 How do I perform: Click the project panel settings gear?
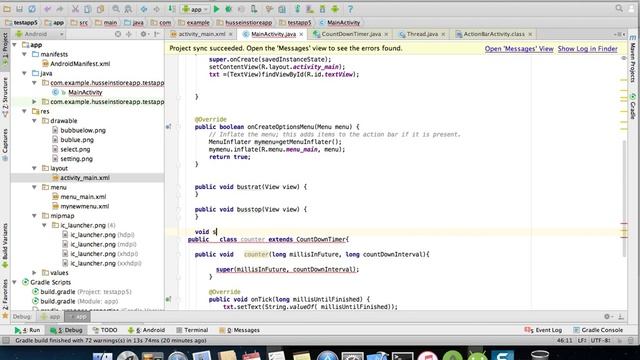click(x=144, y=34)
